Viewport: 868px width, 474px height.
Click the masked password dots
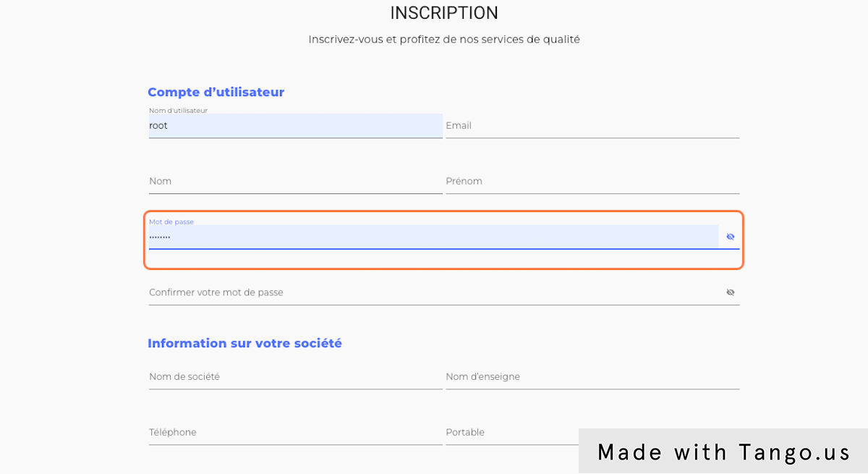pyautogui.click(x=159, y=237)
